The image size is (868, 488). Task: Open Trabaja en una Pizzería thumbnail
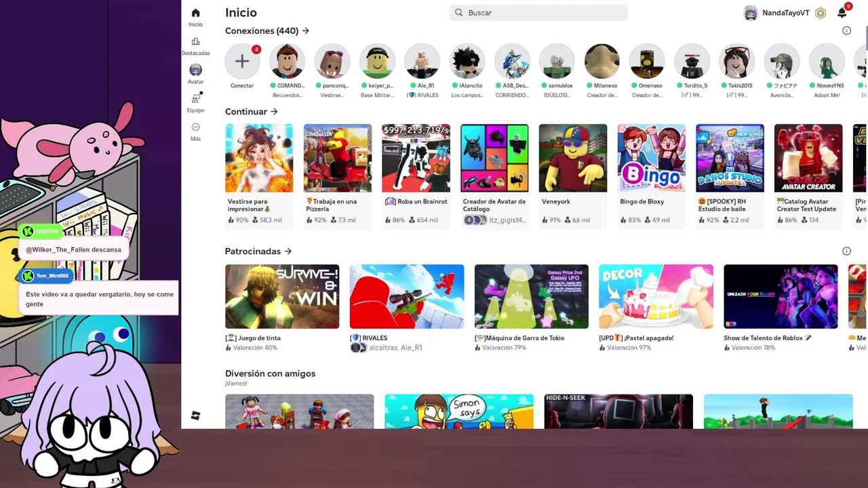(x=338, y=158)
